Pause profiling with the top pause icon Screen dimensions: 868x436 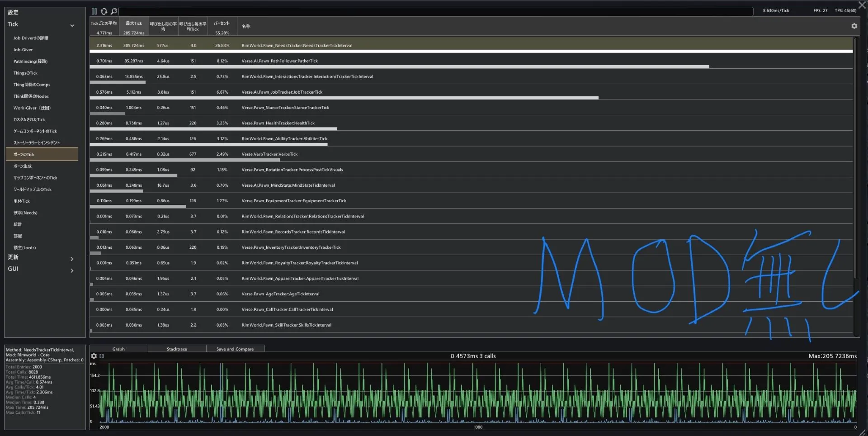tap(94, 11)
